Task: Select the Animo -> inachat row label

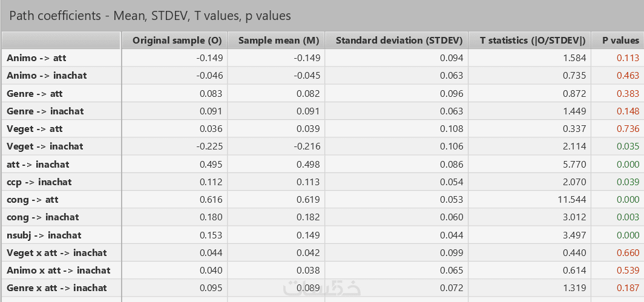Action: click(x=47, y=76)
